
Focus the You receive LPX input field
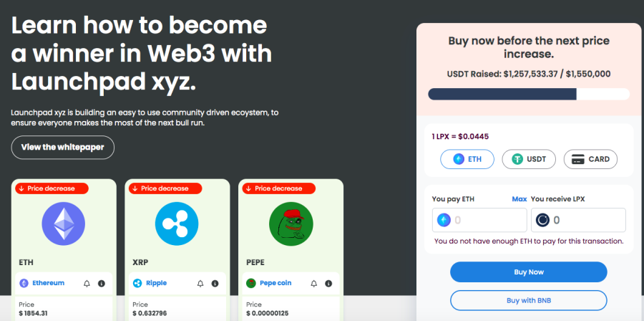[x=578, y=220]
